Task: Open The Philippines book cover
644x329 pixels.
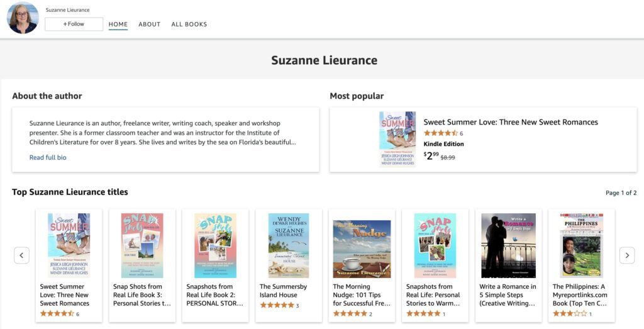Action: [x=582, y=245]
